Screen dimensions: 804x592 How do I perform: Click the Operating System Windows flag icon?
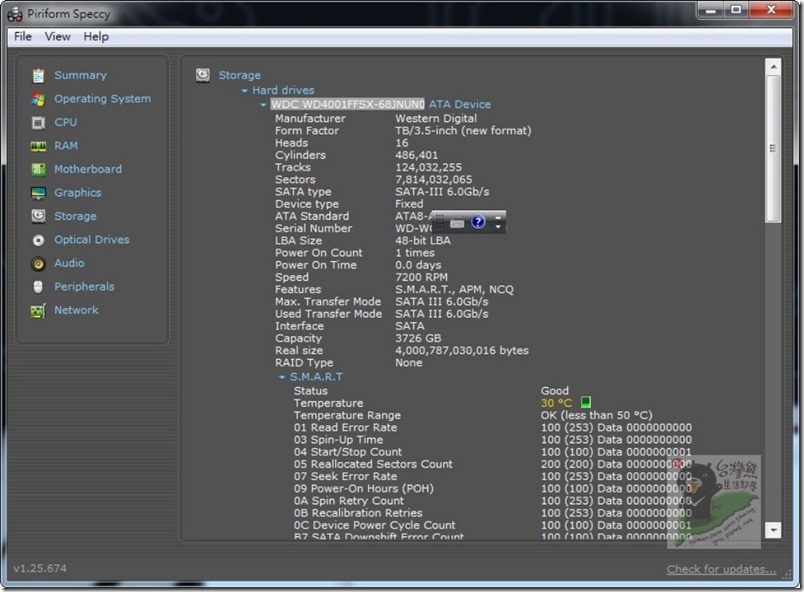(x=38, y=99)
